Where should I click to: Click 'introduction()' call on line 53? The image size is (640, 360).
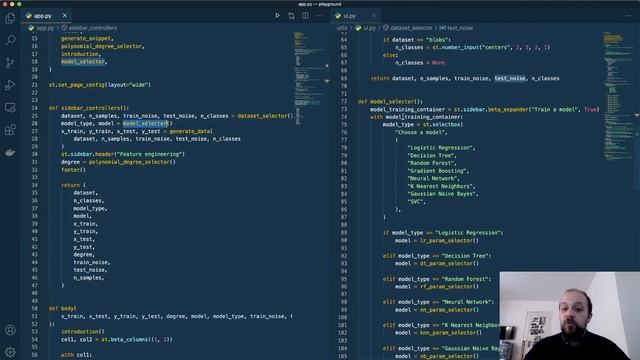click(x=82, y=332)
